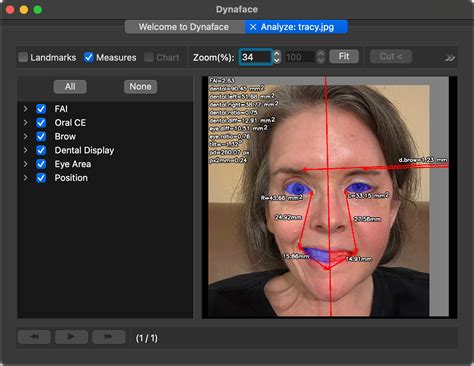Uncheck the Dental Display measure
The width and height of the screenshot is (474, 366).
point(41,150)
